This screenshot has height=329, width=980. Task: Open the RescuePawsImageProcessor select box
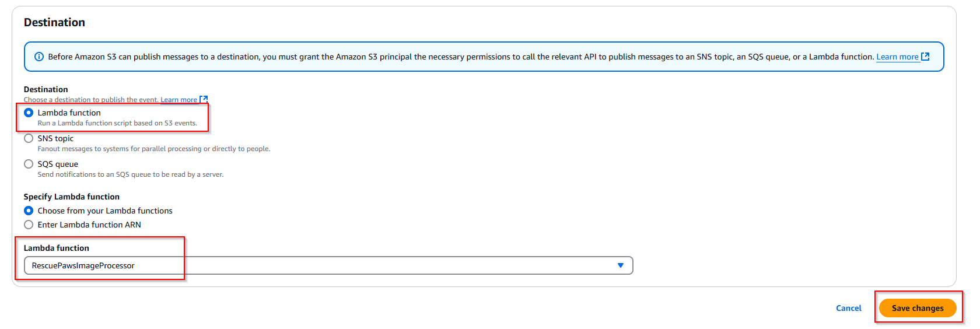(x=328, y=265)
